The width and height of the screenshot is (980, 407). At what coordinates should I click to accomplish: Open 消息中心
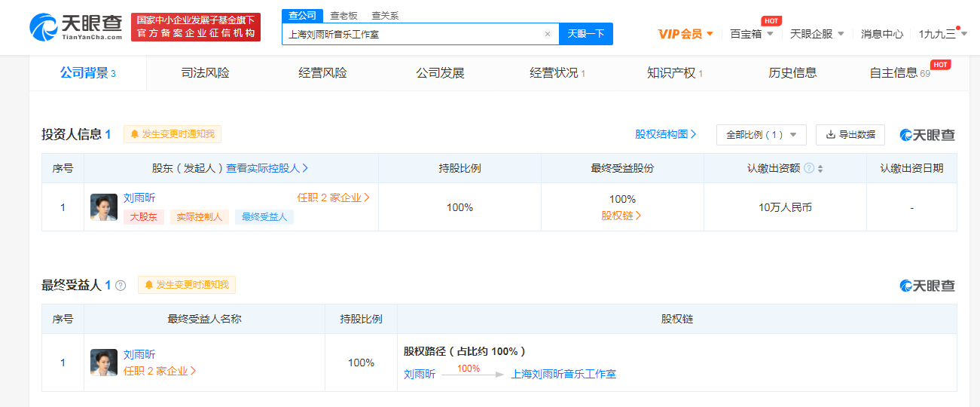point(882,34)
